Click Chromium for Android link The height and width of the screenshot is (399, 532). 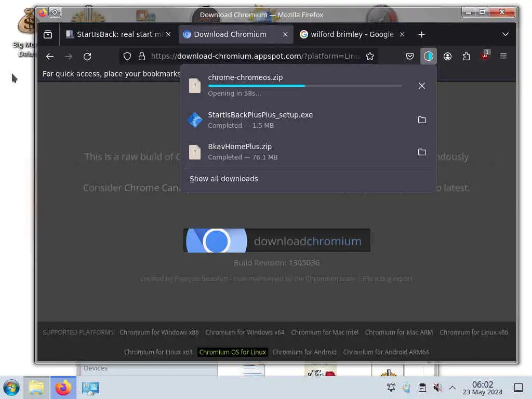(x=304, y=352)
